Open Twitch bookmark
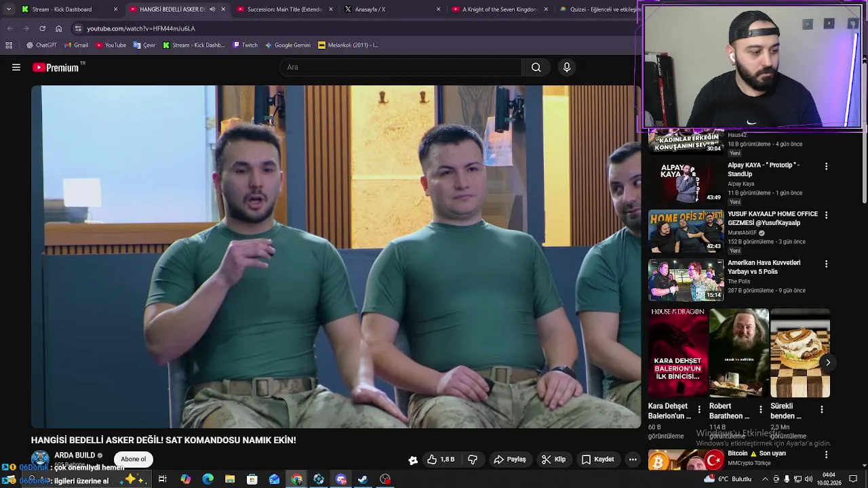Image resolution: width=868 pixels, height=488 pixels. click(x=245, y=45)
